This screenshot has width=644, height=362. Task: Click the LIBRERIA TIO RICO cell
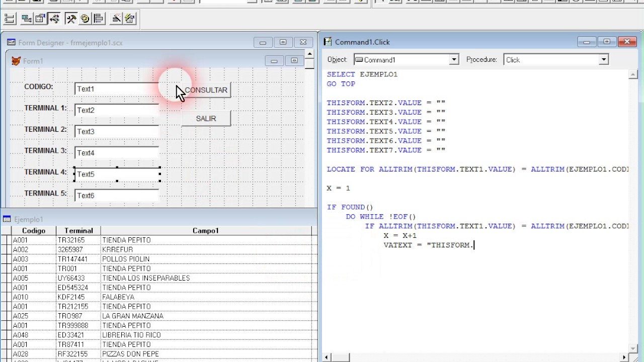click(206, 335)
